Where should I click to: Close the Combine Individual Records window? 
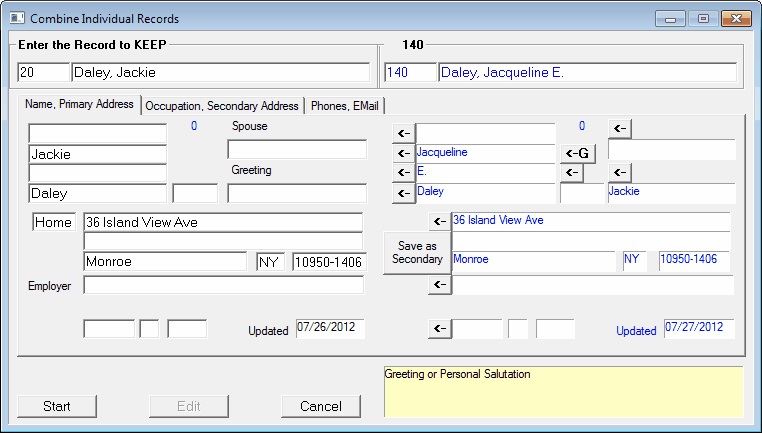(x=736, y=19)
